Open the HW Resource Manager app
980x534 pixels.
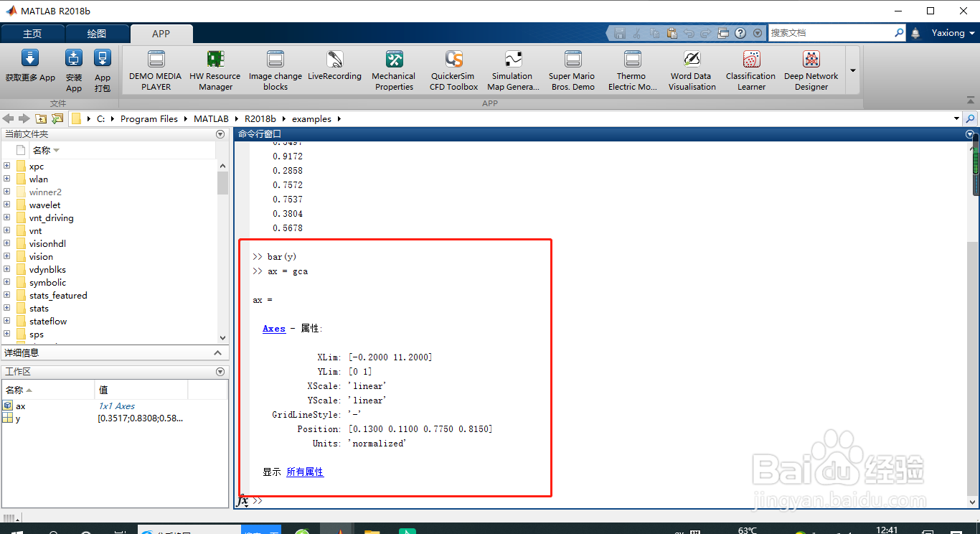[215, 70]
